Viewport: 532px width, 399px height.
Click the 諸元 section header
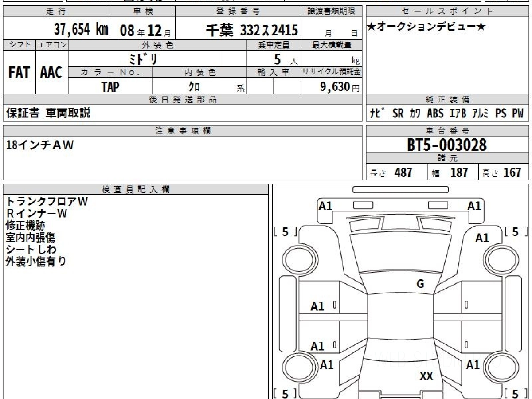point(447,158)
